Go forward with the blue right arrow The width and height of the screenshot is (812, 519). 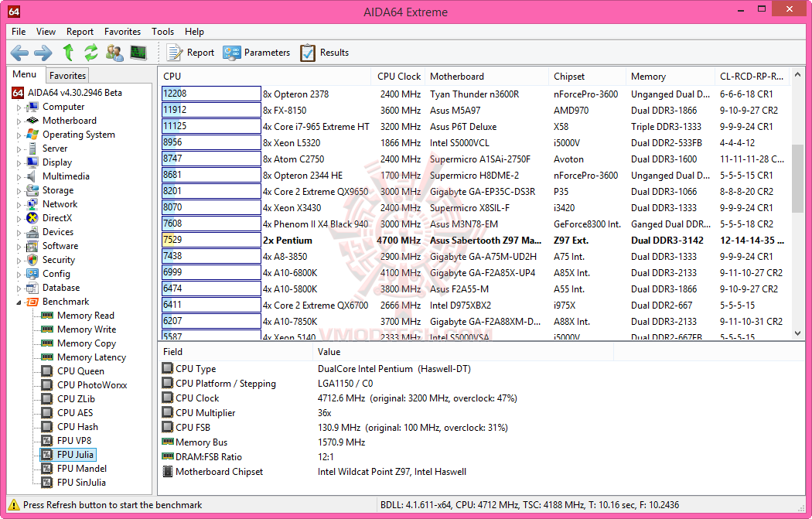point(43,53)
